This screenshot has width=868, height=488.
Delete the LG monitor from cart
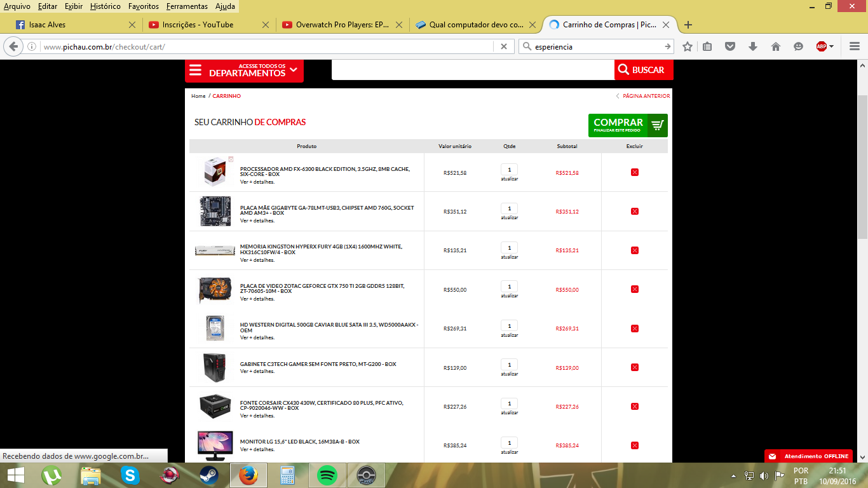point(634,445)
